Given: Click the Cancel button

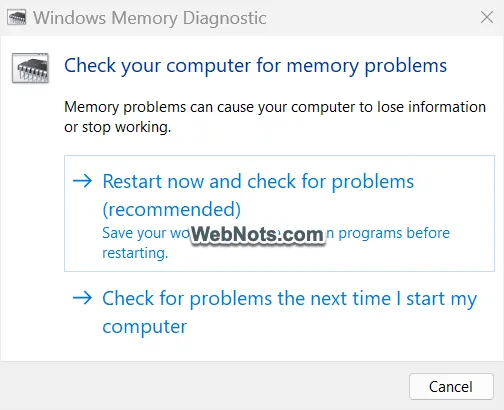Looking at the screenshot, I should pos(451,387).
